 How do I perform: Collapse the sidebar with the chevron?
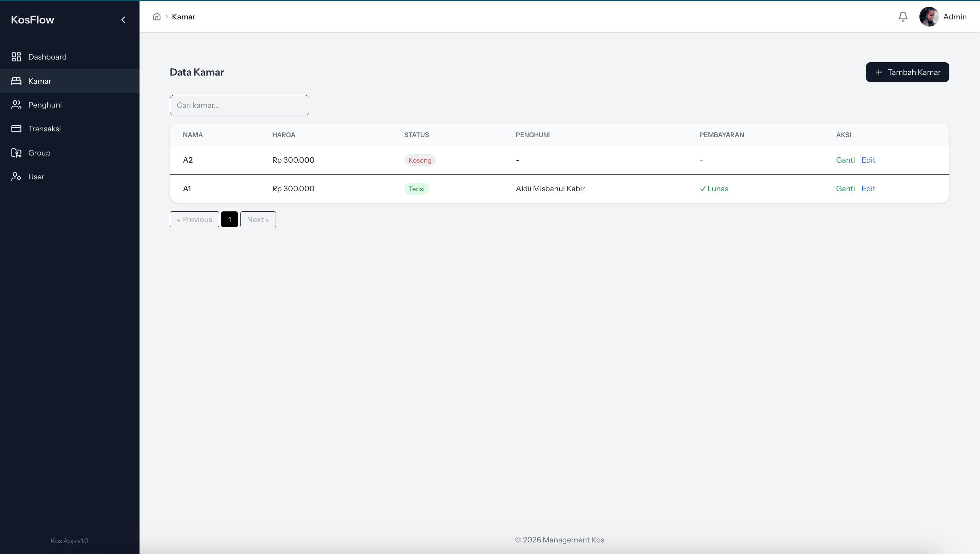pos(123,20)
